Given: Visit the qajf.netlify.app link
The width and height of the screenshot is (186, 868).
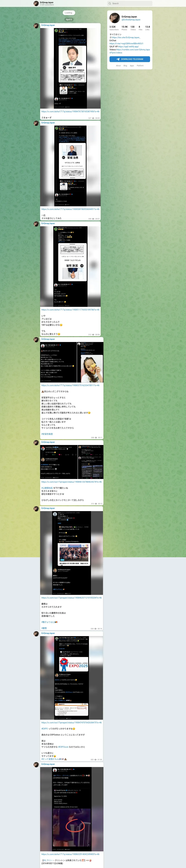Looking at the screenshot, I should pos(128,46).
